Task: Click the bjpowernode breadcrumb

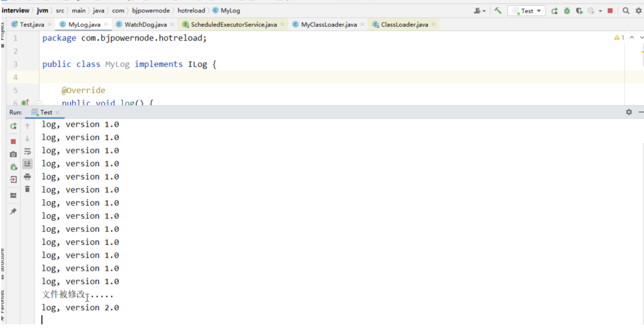Action: [x=151, y=11]
